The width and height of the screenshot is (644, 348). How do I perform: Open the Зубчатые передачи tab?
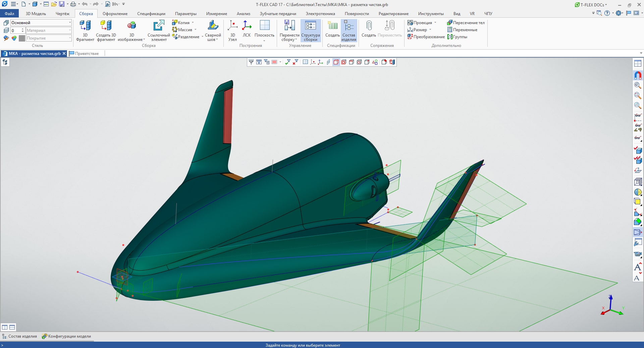(278, 14)
